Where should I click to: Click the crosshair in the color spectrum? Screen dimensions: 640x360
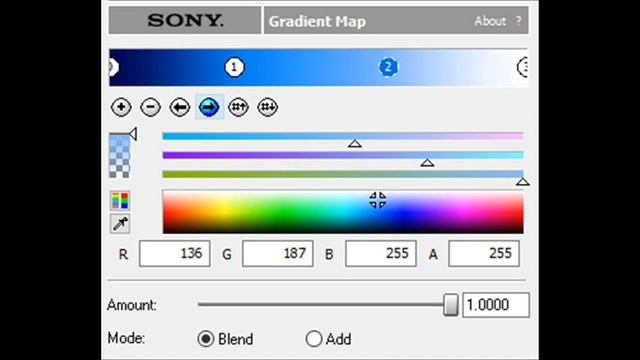378,200
